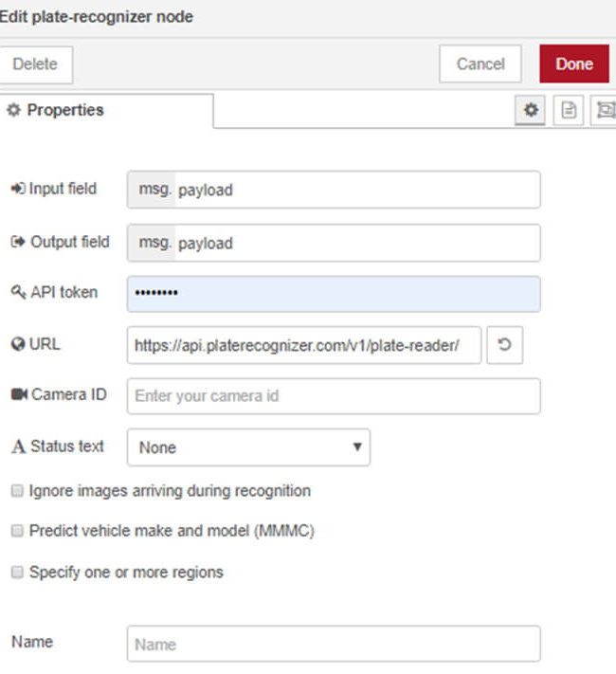This screenshot has width=616, height=674.
Task: Click the Done button
Action: 574,64
